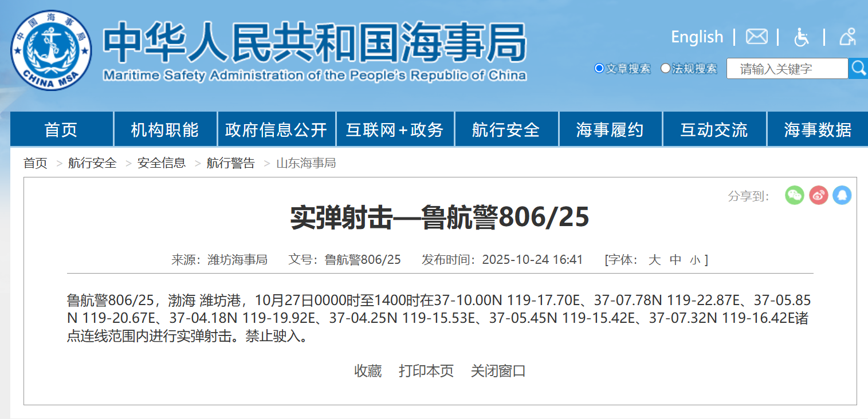Click the 打印本页 link
Image resolution: width=868 pixels, height=419 pixels.
(426, 371)
